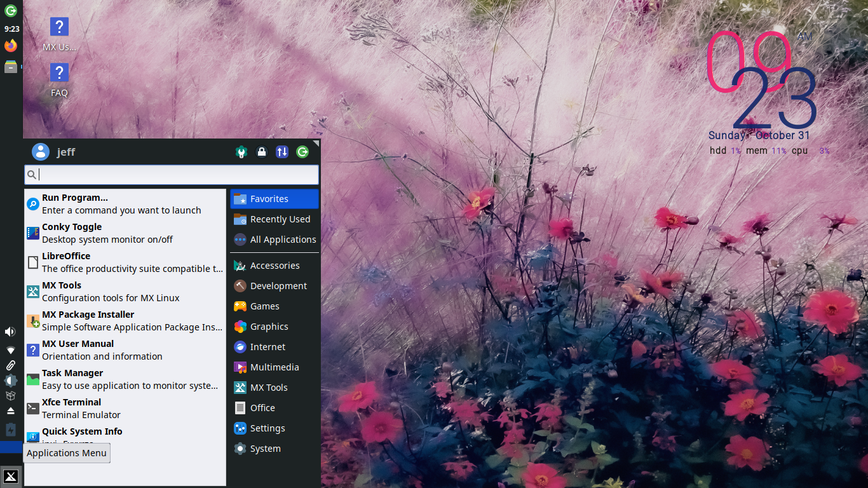Click the MX logo Applications Menu button
868x488 pixels.
pyautogui.click(x=11, y=477)
